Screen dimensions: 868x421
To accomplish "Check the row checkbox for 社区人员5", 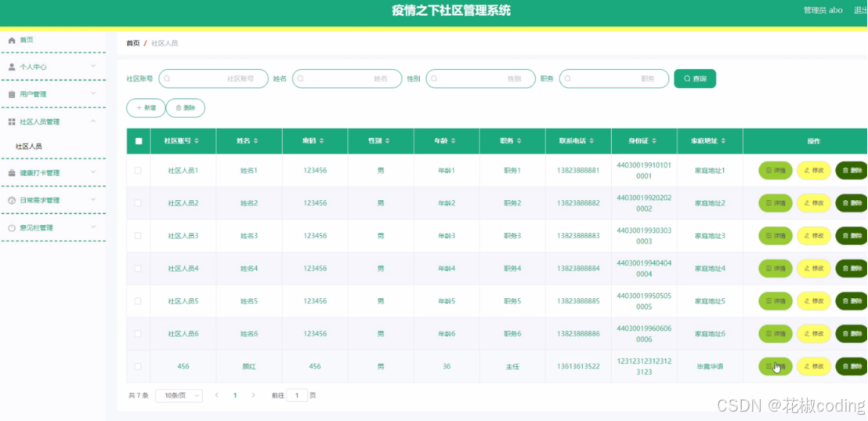I will coord(138,301).
